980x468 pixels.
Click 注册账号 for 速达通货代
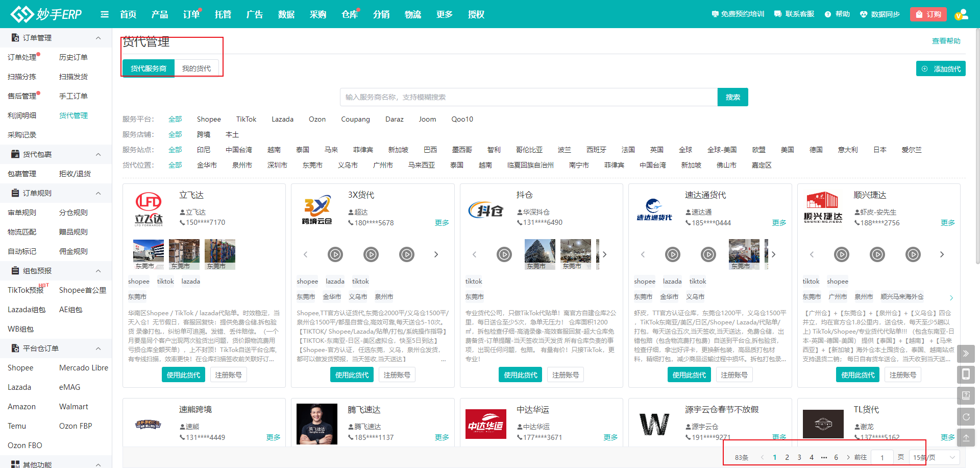[x=734, y=375]
